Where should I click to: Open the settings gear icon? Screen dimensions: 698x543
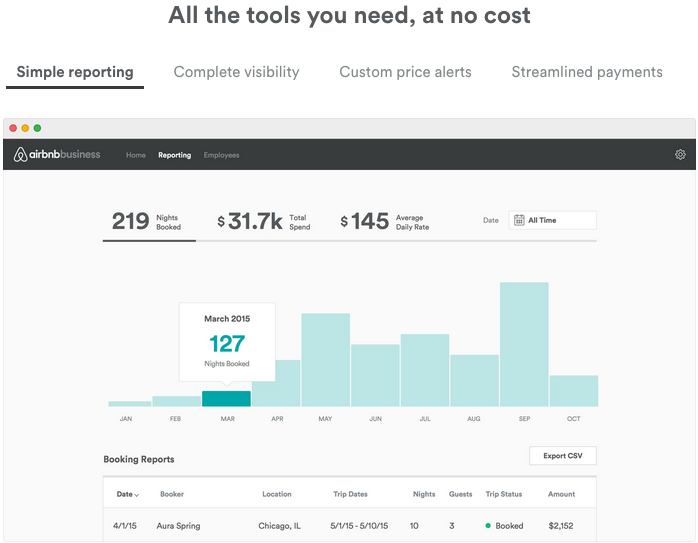pos(680,154)
